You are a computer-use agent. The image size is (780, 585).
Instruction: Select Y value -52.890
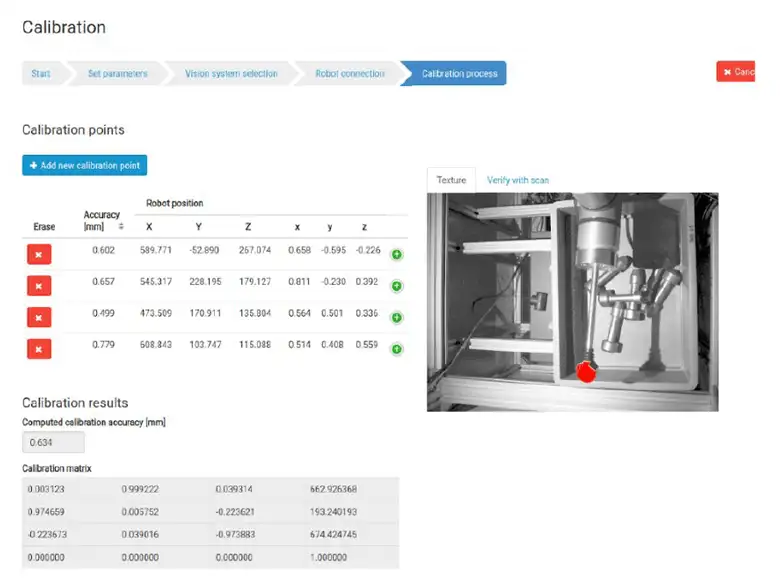pyautogui.click(x=204, y=250)
